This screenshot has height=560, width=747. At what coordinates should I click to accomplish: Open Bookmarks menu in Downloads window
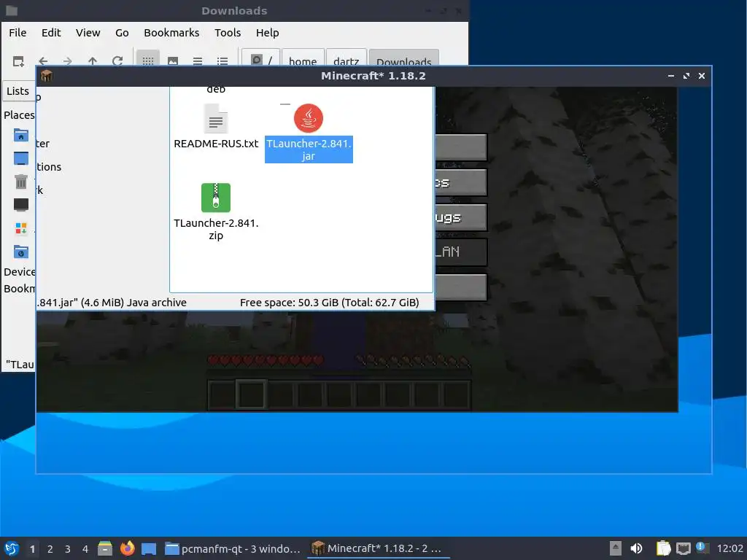point(171,33)
